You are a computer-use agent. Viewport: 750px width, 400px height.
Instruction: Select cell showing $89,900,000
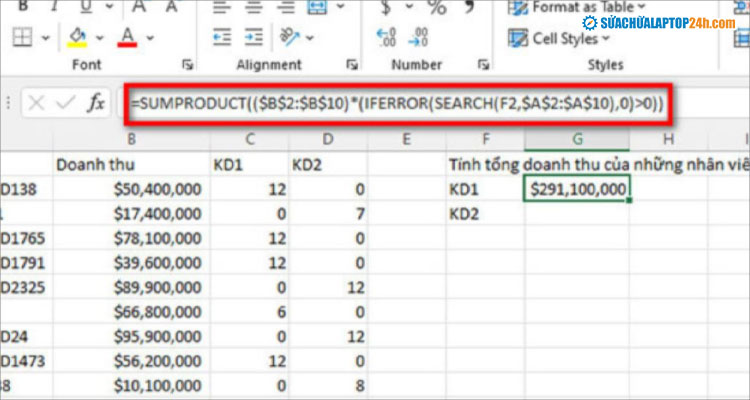pos(132,287)
